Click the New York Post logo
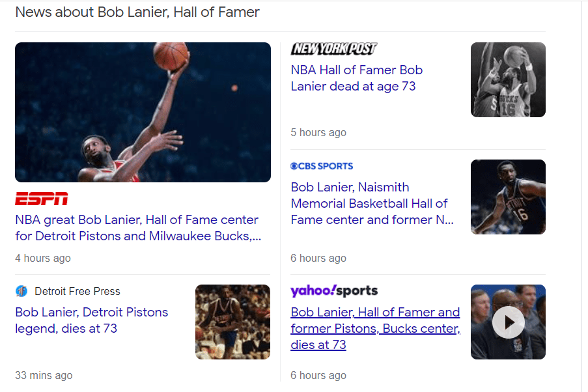 click(333, 49)
